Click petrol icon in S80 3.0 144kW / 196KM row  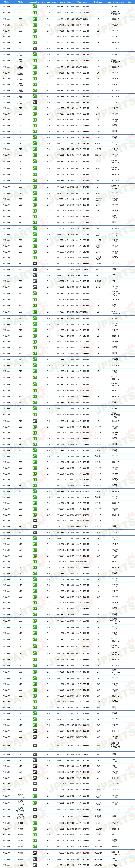pyautogui.click(x=35, y=509)
